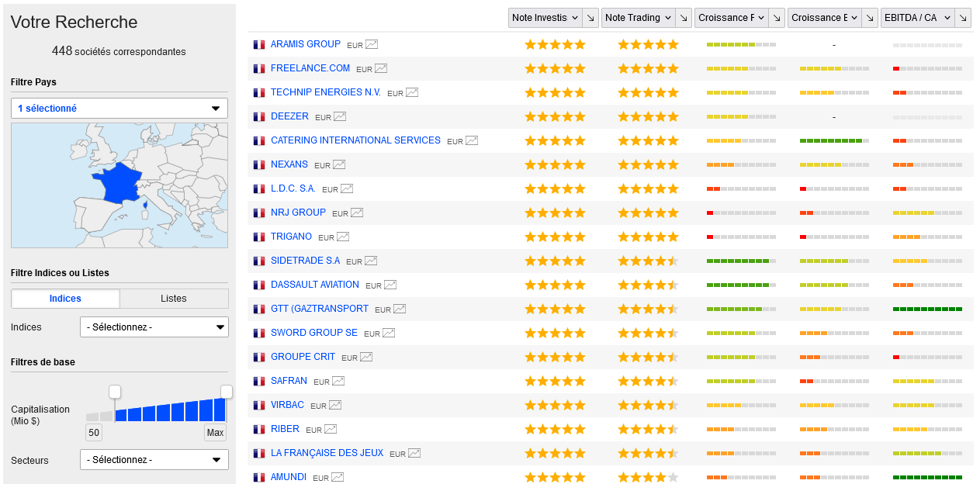Open the DASSAULT AVIATION company link
Image resolution: width=980 pixels, height=484 pixels.
pos(315,285)
